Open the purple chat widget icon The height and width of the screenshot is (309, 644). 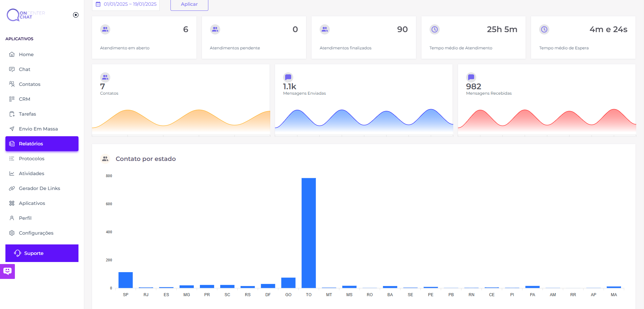click(x=7, y=271)
